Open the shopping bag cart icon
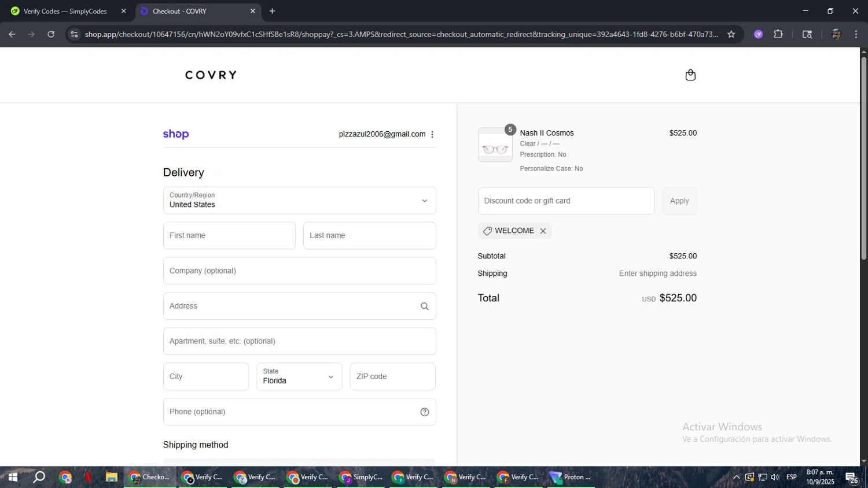The width and height of the screenshot is (868, 488). (x=690, y=75)
